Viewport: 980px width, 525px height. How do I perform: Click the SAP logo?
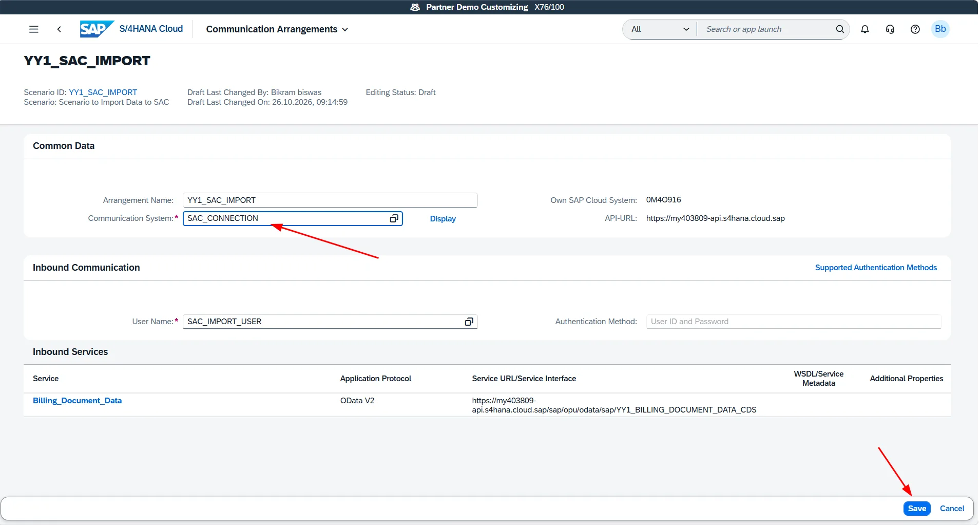[97, 29]
